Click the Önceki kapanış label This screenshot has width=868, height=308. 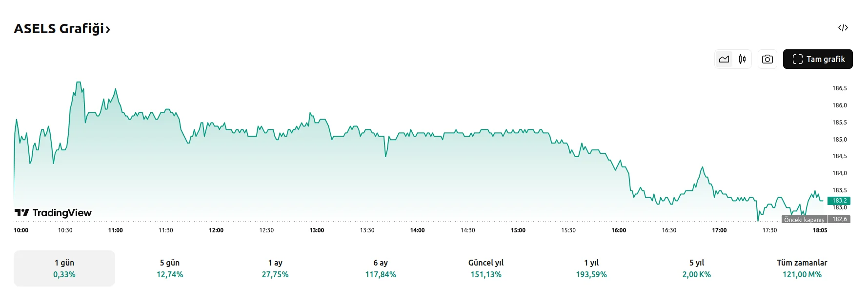804,220
